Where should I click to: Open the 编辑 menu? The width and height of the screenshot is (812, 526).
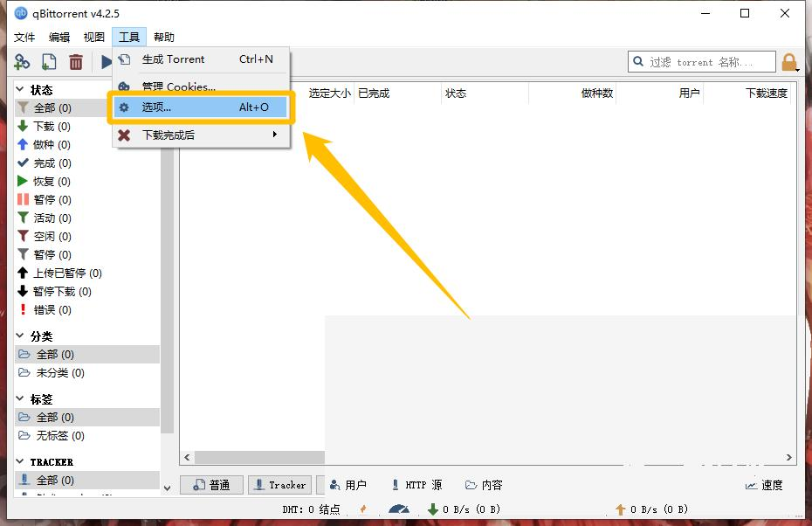59,37
